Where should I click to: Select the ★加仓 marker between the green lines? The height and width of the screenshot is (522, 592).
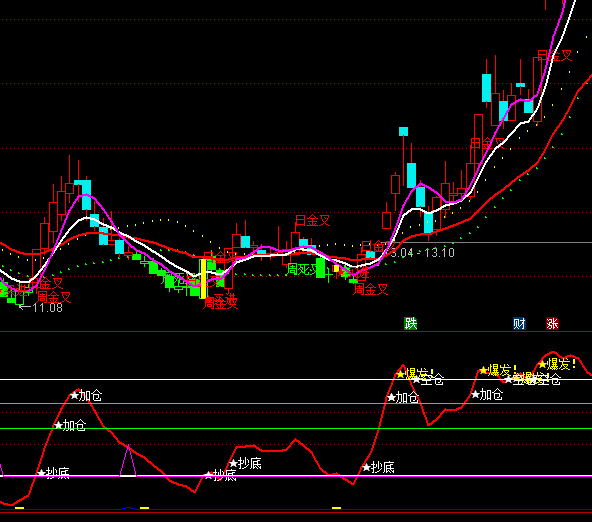click(70, 425)
